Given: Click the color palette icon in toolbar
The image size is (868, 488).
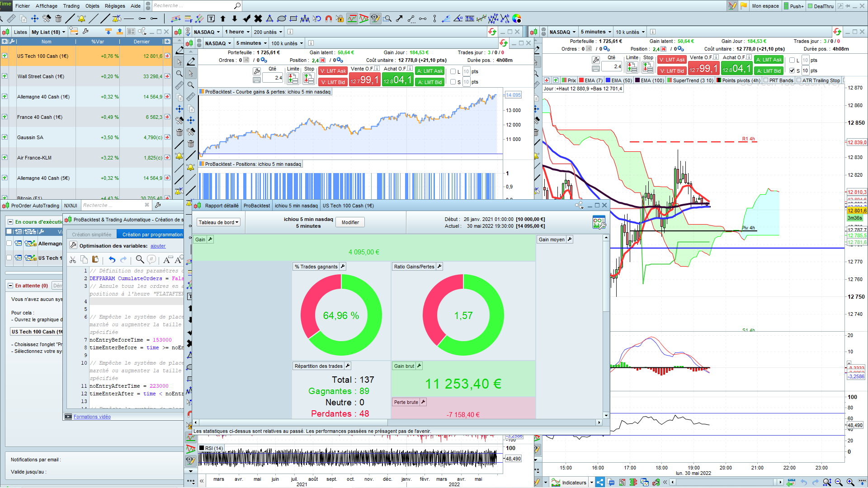Looking at the screenshot, I should (x=517, y=19).
